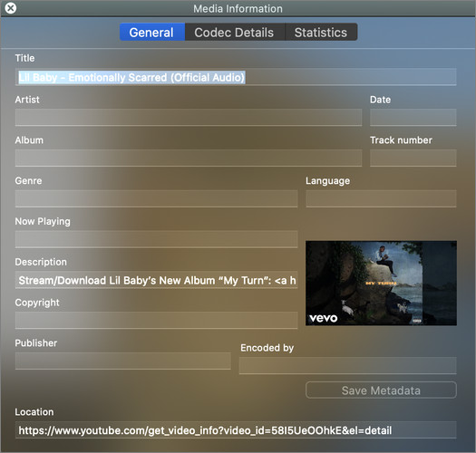Open the Statistics tab
Viewport: 476px width, 453px height.
pos(321,32)
